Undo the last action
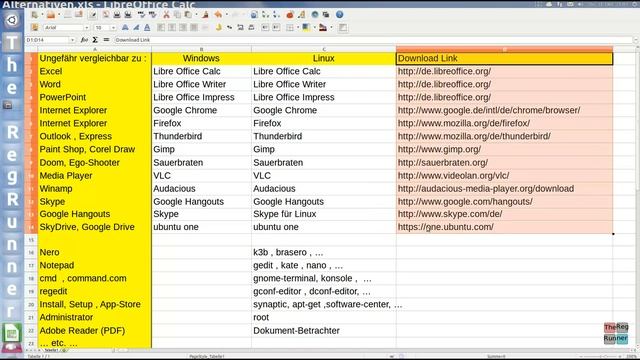The width and height of the screenshot is (640, 360). coord(218,15)
